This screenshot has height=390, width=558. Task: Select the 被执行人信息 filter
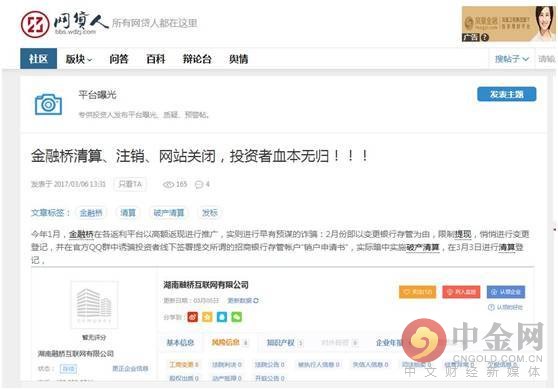pos(319,365)
